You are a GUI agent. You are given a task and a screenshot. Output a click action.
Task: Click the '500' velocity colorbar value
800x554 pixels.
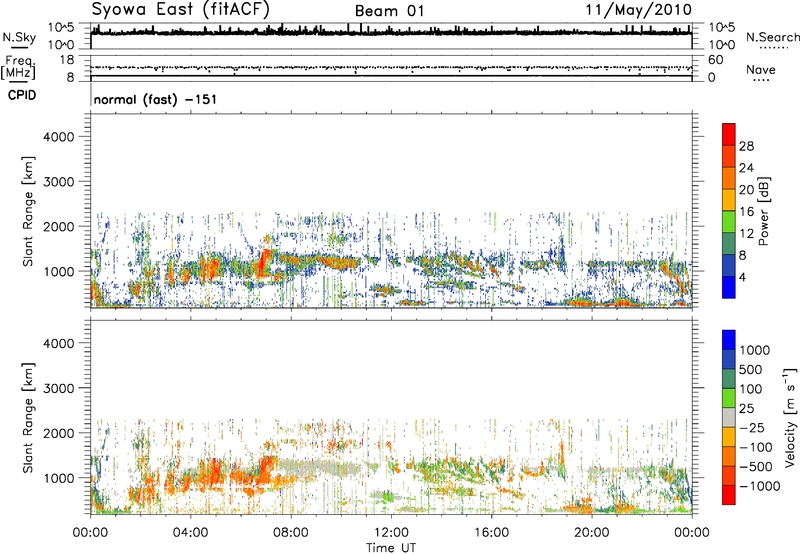point(751,370)
